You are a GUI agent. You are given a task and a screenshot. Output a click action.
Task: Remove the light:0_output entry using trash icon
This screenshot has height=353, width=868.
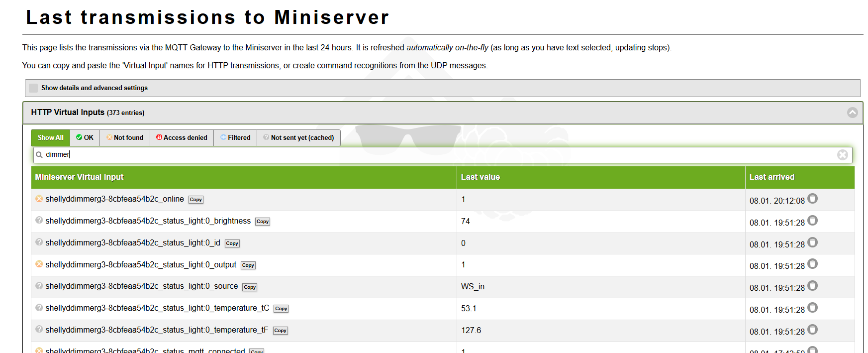tap(812, 264)
